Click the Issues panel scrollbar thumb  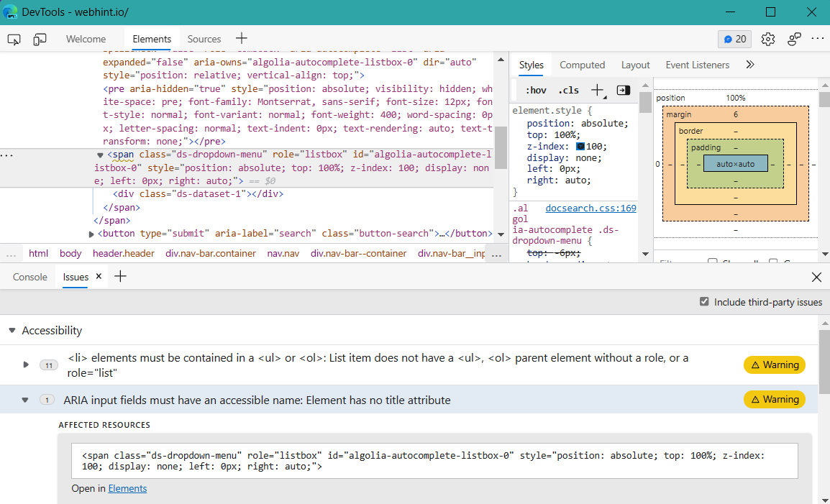(x=824, y=362)
